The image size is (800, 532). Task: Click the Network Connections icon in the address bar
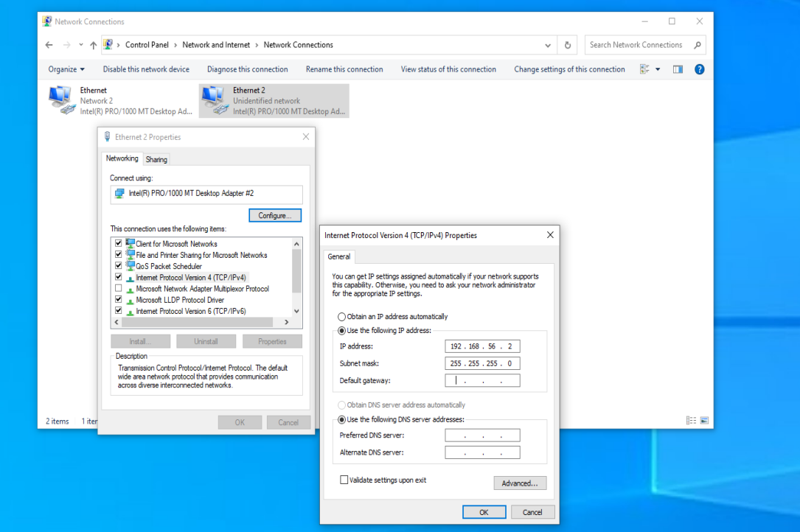click(x=108, y=44)
